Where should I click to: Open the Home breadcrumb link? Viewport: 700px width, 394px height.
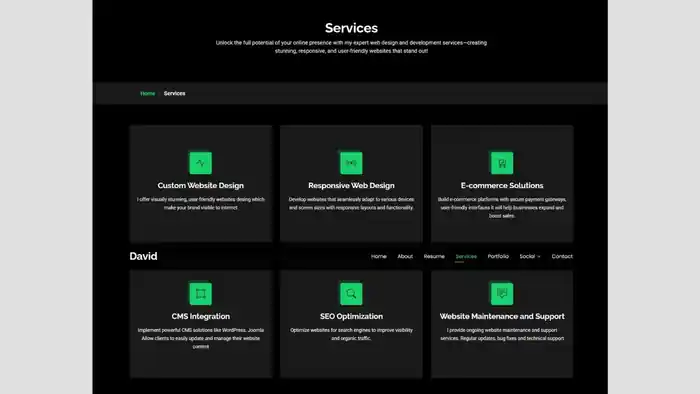click(148, 93)
